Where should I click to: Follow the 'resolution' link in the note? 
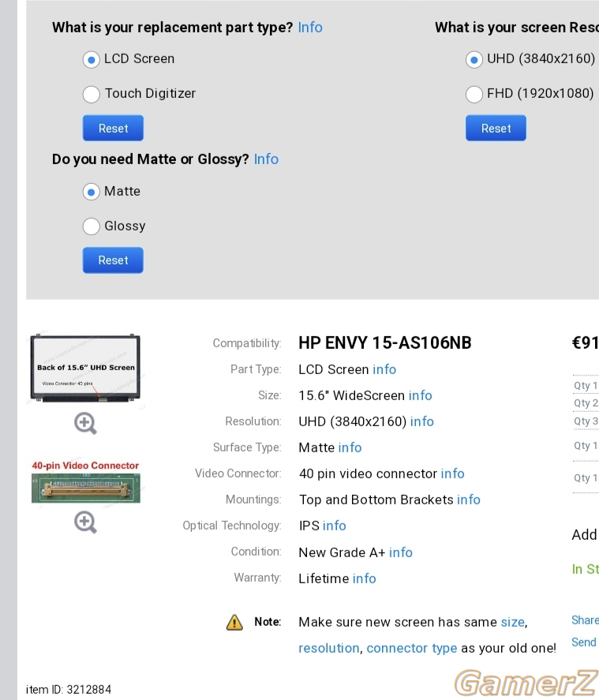[x=329, y=648]
